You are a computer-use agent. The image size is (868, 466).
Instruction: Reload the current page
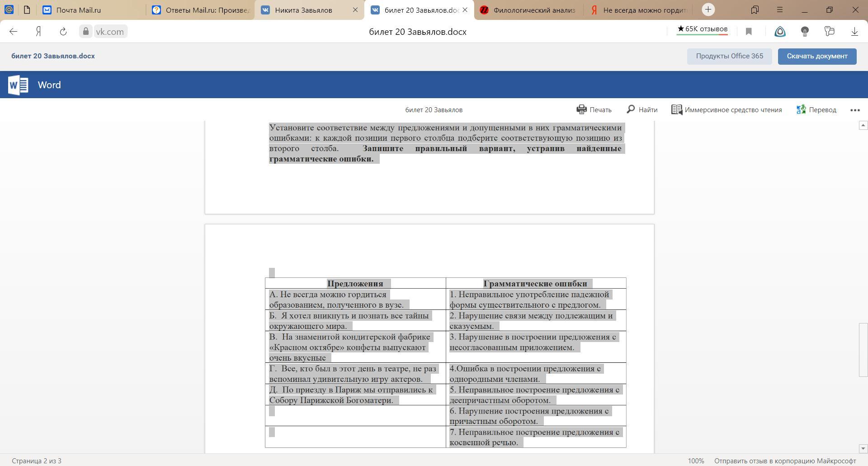(x=63, y=31)
